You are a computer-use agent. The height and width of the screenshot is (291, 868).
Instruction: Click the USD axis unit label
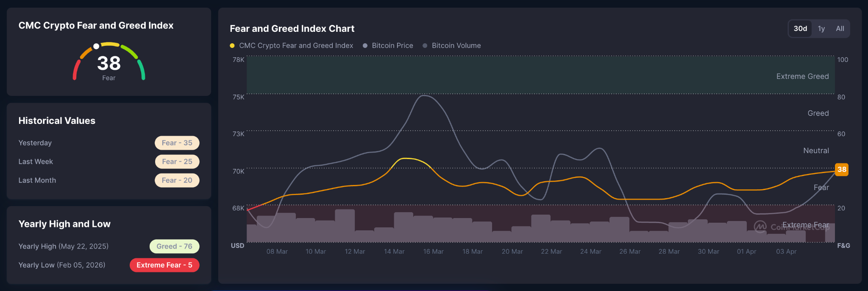pyautogui.click(x=237, y=246)
